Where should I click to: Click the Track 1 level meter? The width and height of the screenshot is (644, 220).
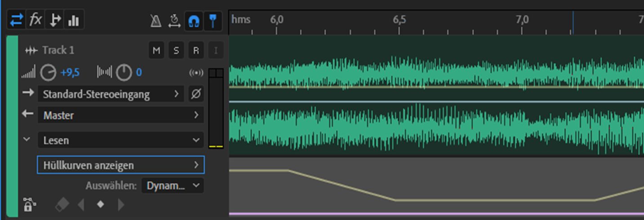[216, 108]
